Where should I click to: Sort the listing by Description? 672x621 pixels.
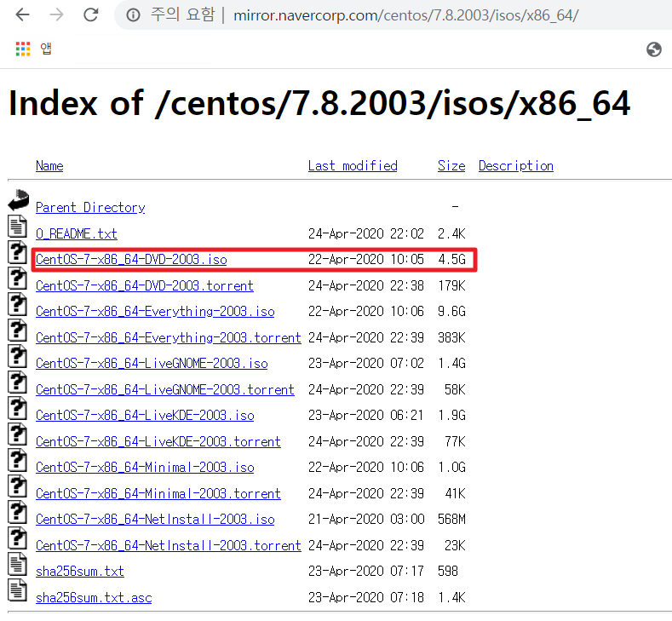[516, 166]
